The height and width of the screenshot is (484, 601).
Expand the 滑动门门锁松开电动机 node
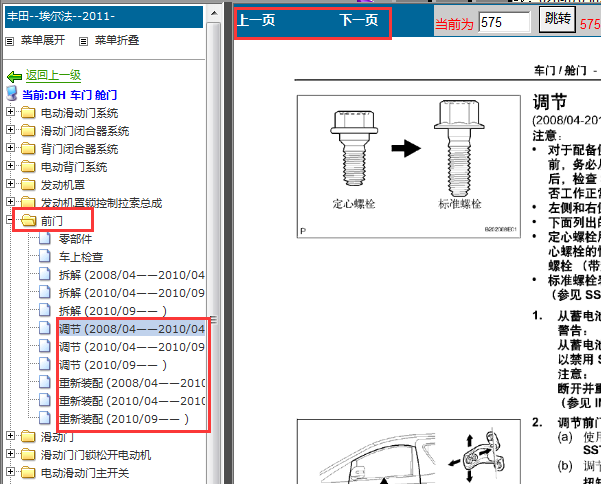(10, 454)
